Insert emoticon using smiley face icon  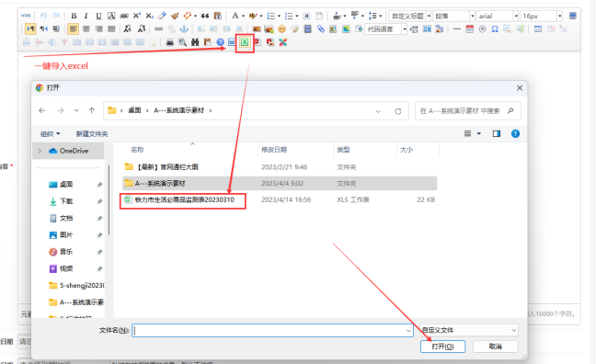[281, 28]
